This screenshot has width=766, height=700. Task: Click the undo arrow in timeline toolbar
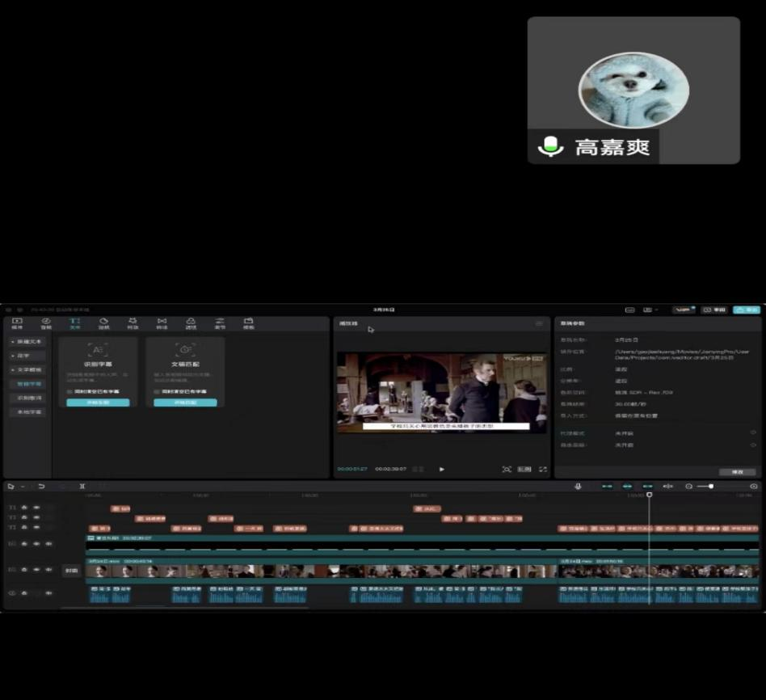(41, 486)
